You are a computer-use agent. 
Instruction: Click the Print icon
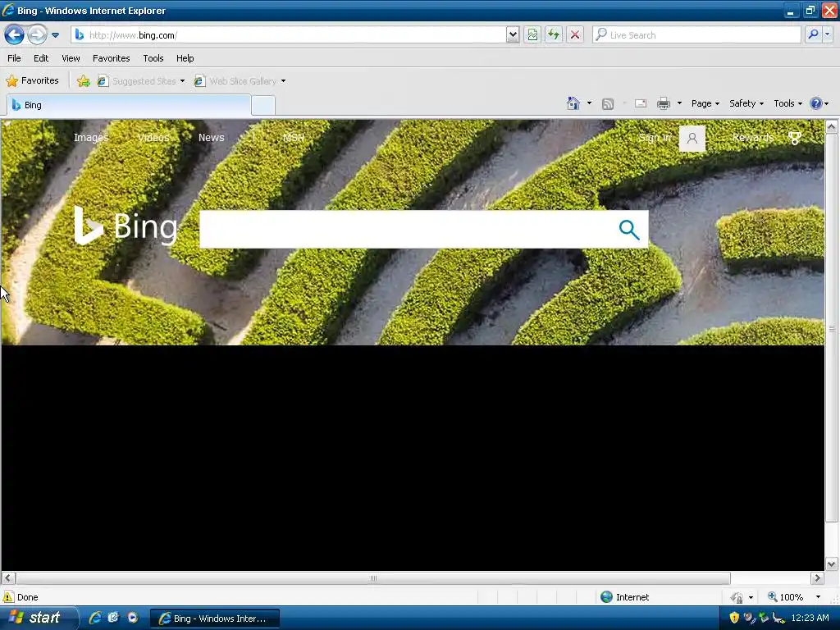point(663,103)
